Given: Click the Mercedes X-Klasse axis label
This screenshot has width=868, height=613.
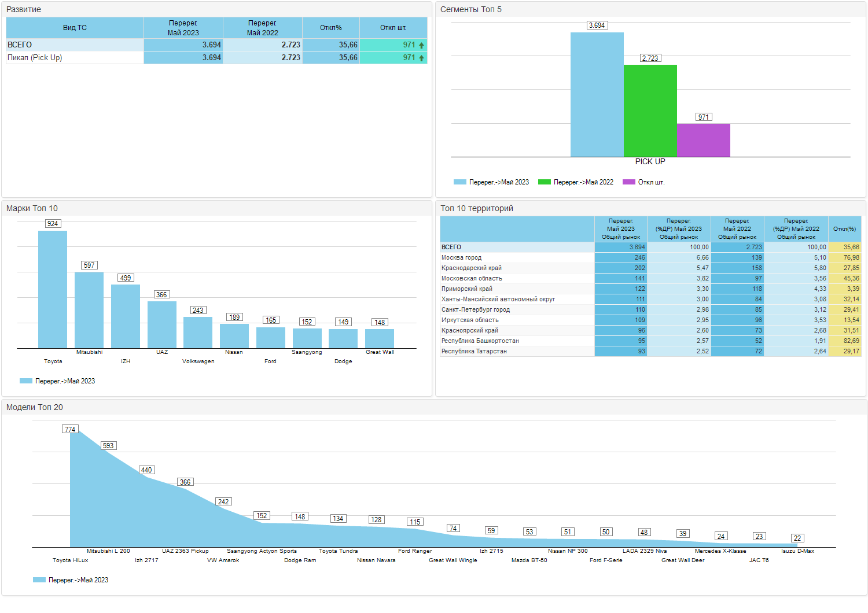Looking at the screenshot, I should pos(720,551).
